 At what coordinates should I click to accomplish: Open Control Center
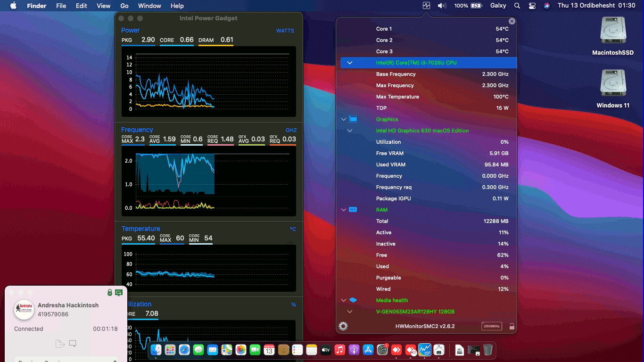pyautogui.click(x=532, y=6)
